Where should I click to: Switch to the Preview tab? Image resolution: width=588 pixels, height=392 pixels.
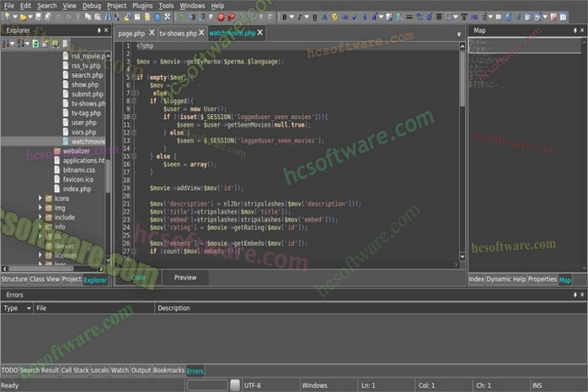coord(185,278)
